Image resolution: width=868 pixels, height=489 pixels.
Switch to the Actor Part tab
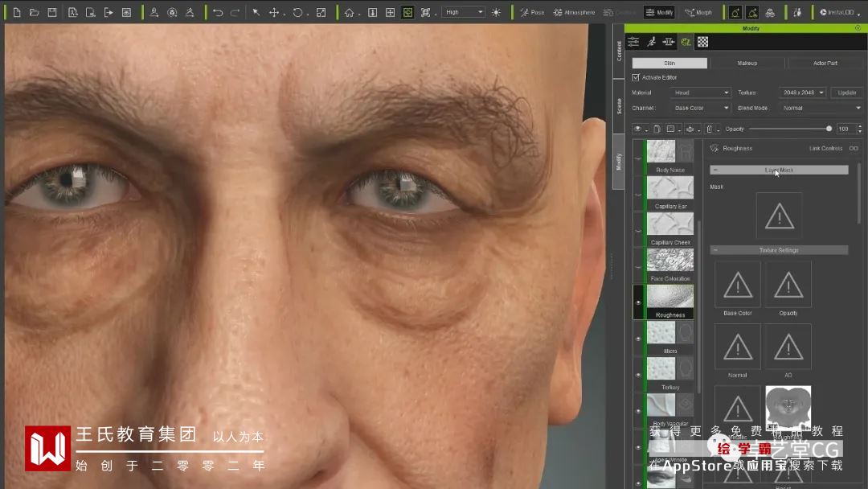point(825,63)
